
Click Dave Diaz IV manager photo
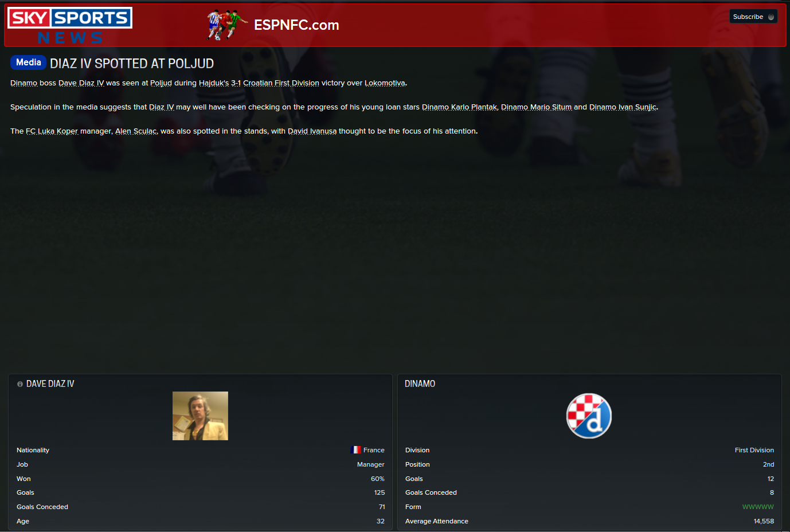click(x=200, y=416)
